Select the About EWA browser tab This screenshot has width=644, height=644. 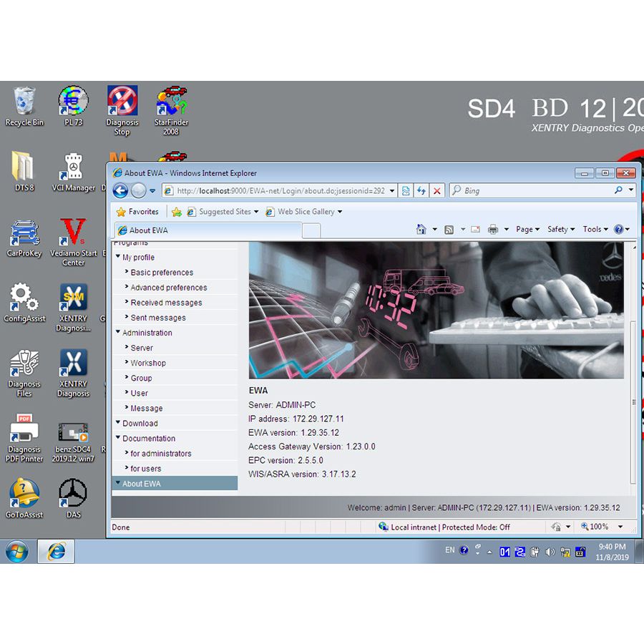point(208,230)
